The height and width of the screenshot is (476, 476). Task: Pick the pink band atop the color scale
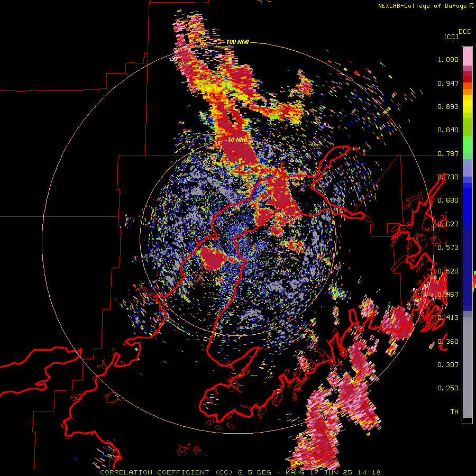tap(467, 56)
